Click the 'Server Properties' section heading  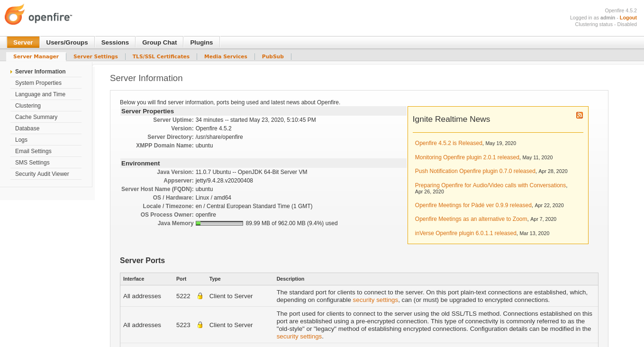pyautogui.click(x=147, y=111)
